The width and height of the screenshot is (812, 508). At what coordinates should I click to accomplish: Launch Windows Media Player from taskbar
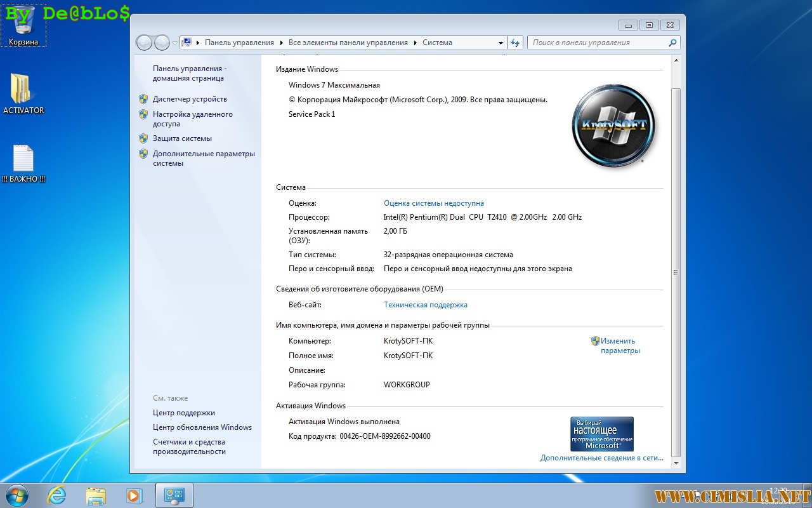point(134,495)
